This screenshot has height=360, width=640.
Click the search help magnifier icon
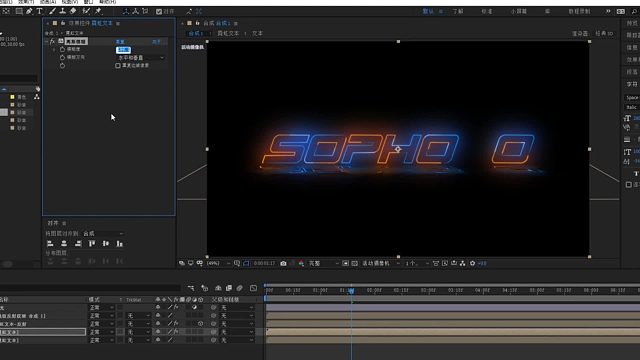pos(634,11)
